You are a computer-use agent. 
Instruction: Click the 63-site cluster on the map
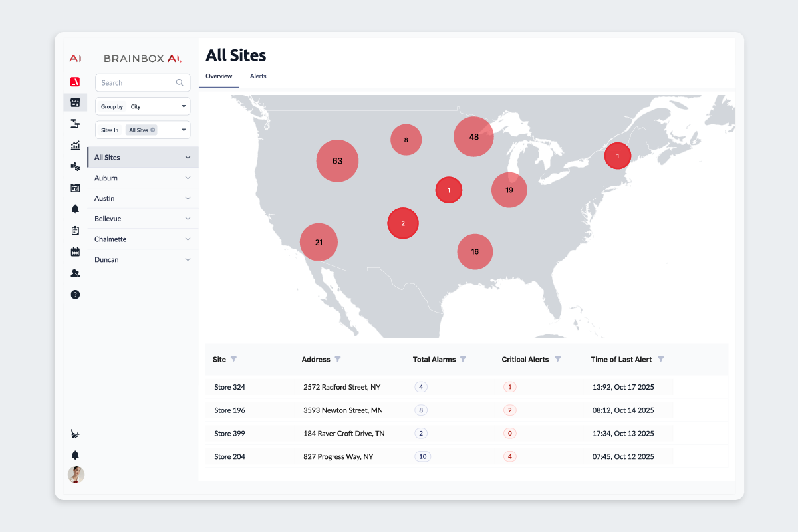337,160
